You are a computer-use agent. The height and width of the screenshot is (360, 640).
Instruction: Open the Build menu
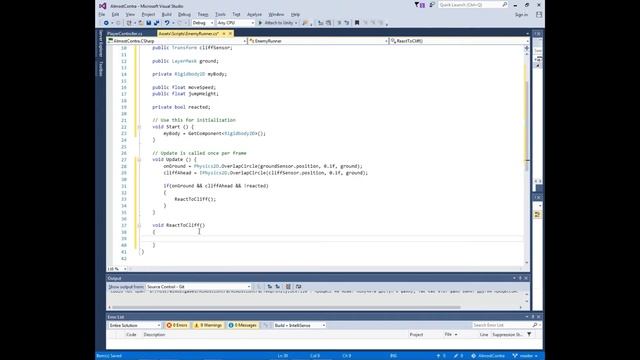coord(167,14)
